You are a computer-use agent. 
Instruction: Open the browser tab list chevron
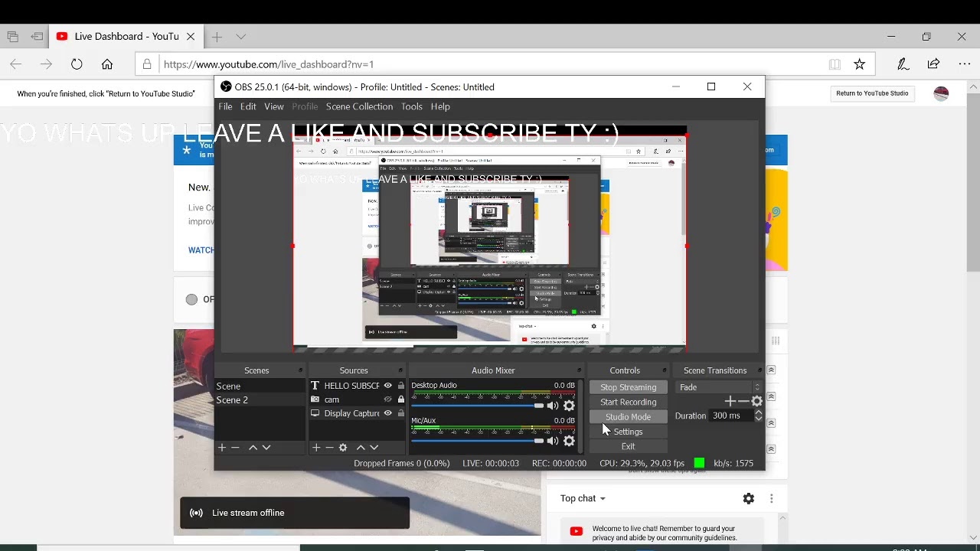pyautogui.click(x=241, y=36)
